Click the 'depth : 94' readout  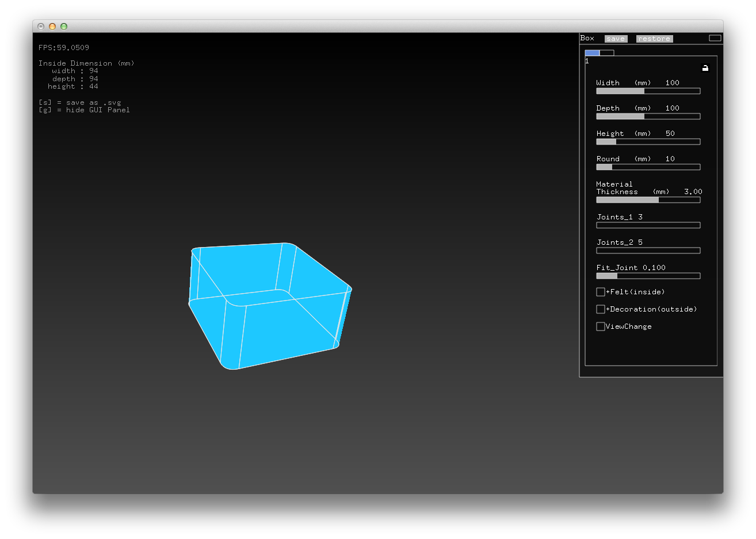click(75, 79)
